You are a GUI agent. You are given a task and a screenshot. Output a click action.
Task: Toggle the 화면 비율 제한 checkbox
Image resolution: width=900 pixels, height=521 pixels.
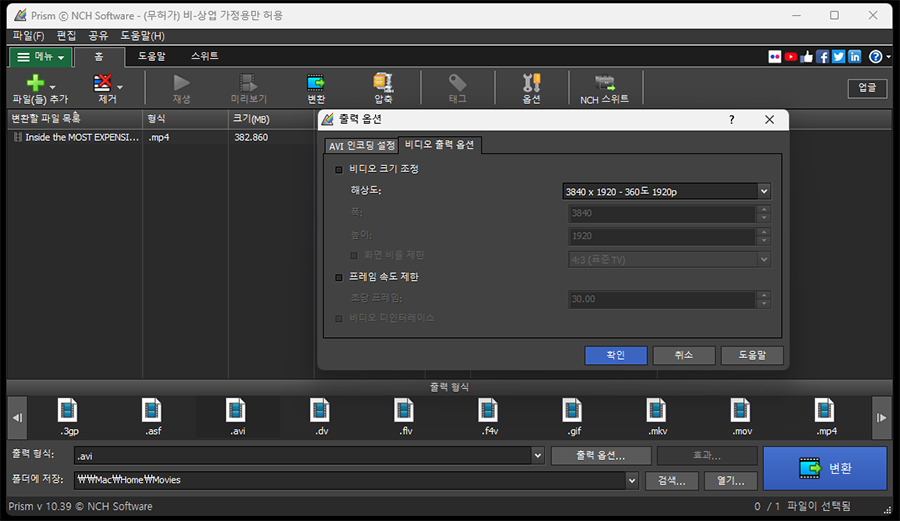[x=354, y=256]
